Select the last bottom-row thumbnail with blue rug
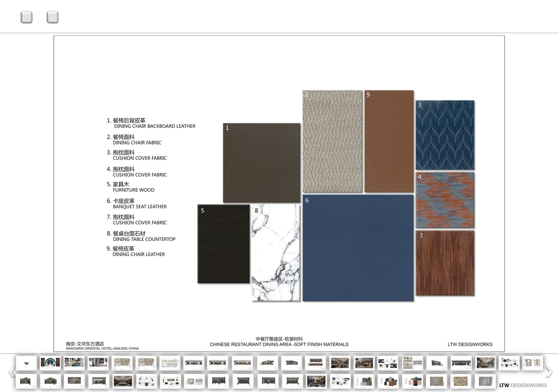Viewport: 559px width, 392px height. click(x=485, y=381)
